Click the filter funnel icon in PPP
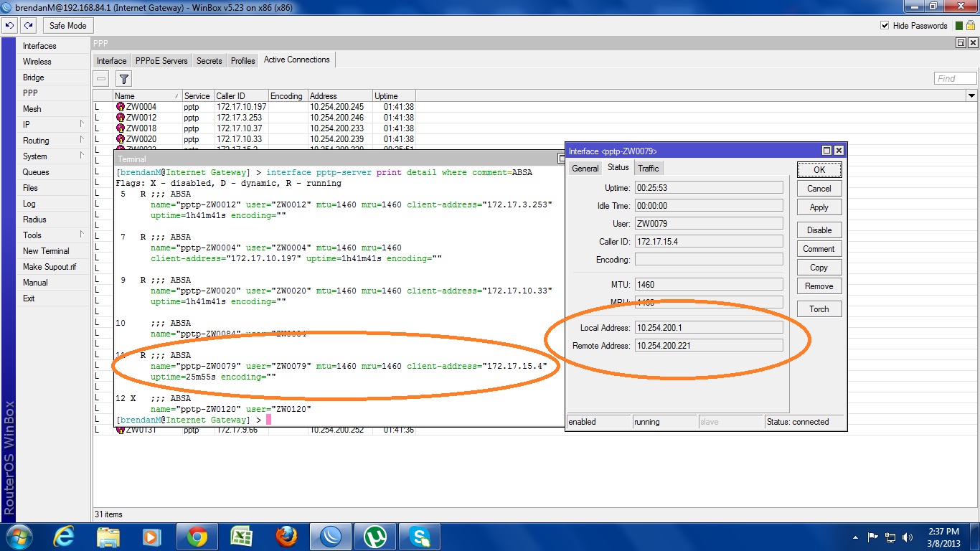 click(x=124, y=79)
